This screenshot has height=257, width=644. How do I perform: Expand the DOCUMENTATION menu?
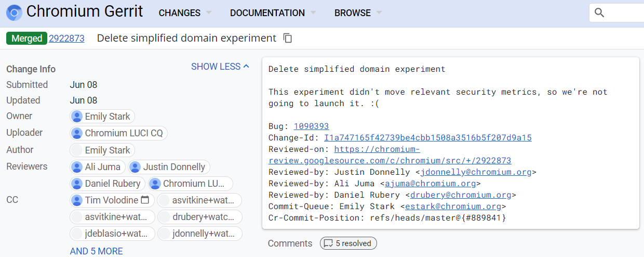coord(273,13)
